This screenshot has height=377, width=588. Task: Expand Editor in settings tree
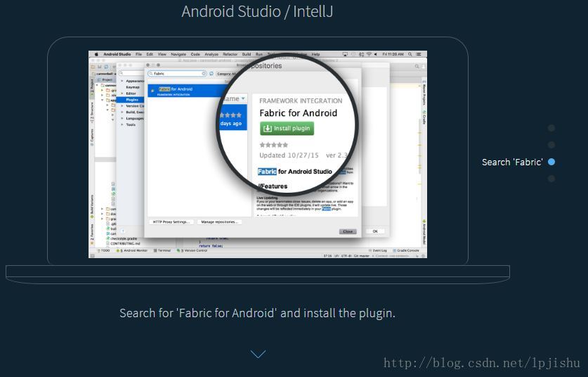(x=122, y=94)
